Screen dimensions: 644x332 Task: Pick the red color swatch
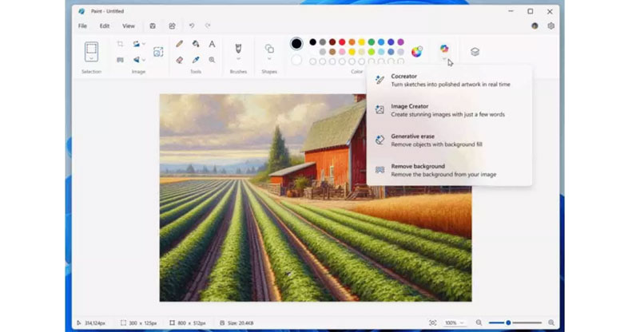342,41
